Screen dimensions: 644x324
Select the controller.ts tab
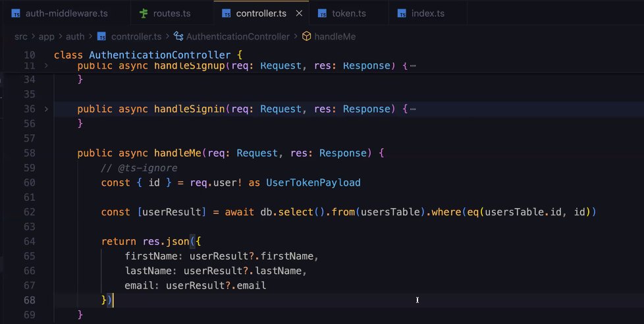[x=261, y=13]
